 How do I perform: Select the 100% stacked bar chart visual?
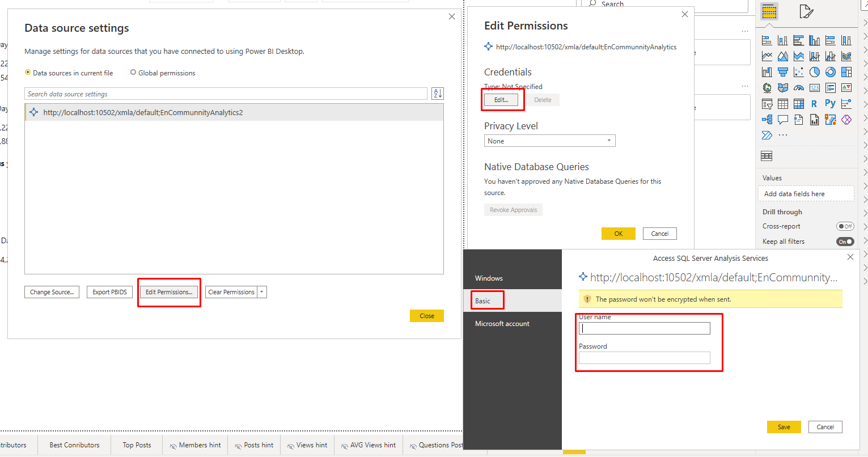pos(831,40)
